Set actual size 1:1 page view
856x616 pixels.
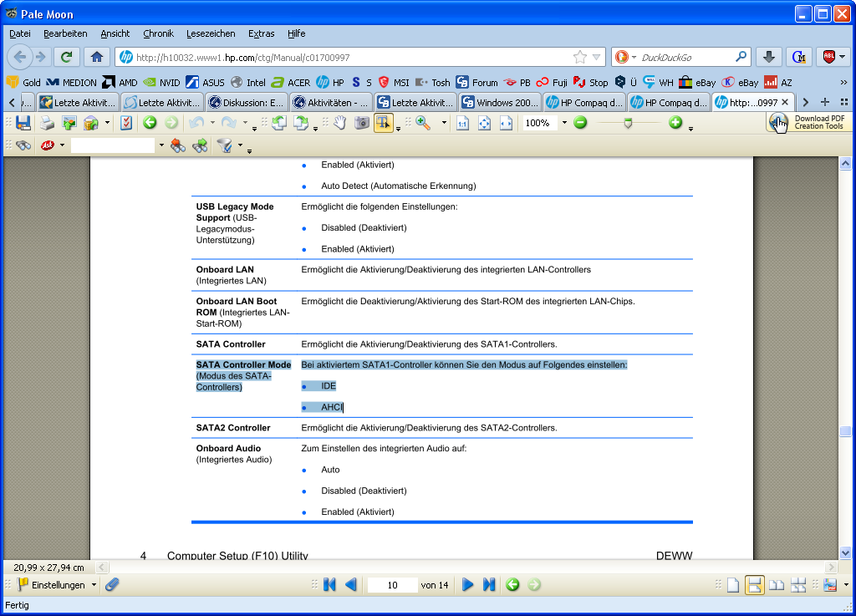pyautogui.click(x=462, y=123)
